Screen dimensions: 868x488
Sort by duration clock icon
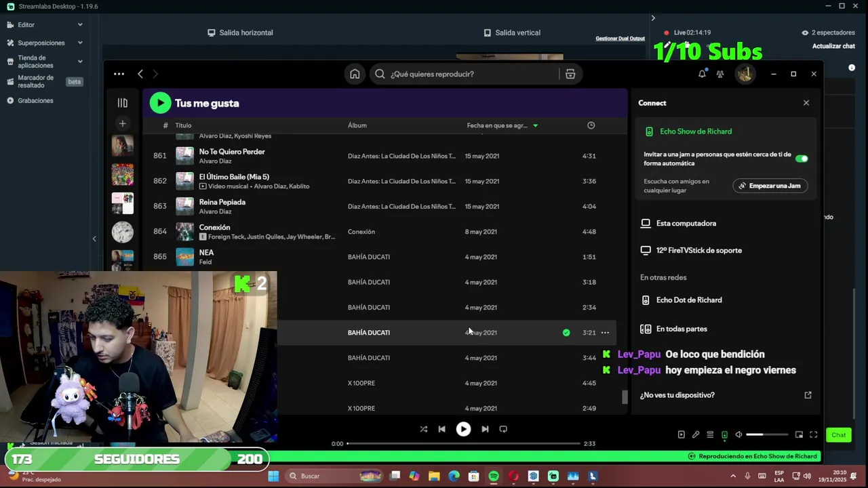pyautogui.click(x=591, y=125)
